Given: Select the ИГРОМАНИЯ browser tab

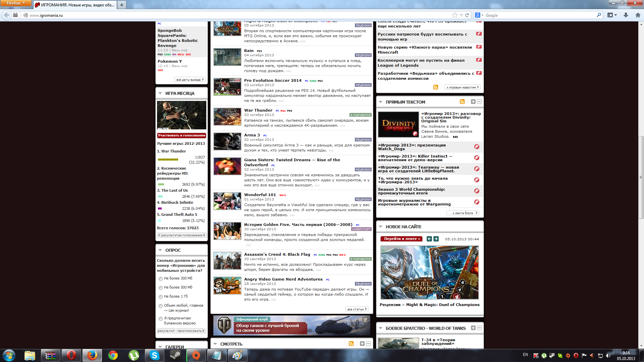Looking at the screenshot, I should tap(75, 5).
